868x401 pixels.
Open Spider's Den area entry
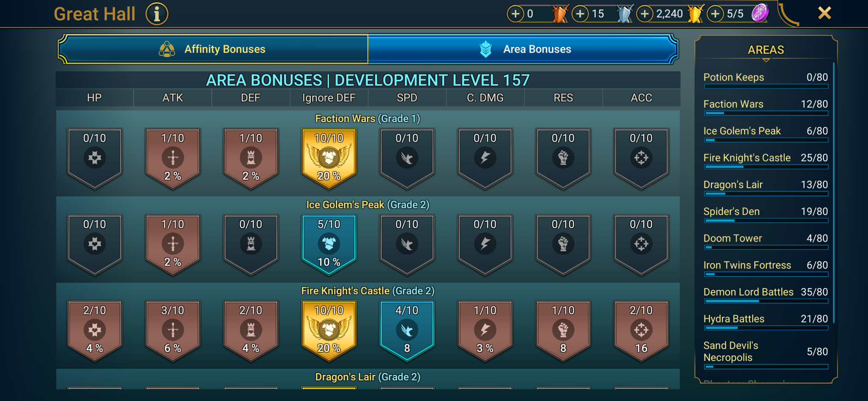[766, 214]
